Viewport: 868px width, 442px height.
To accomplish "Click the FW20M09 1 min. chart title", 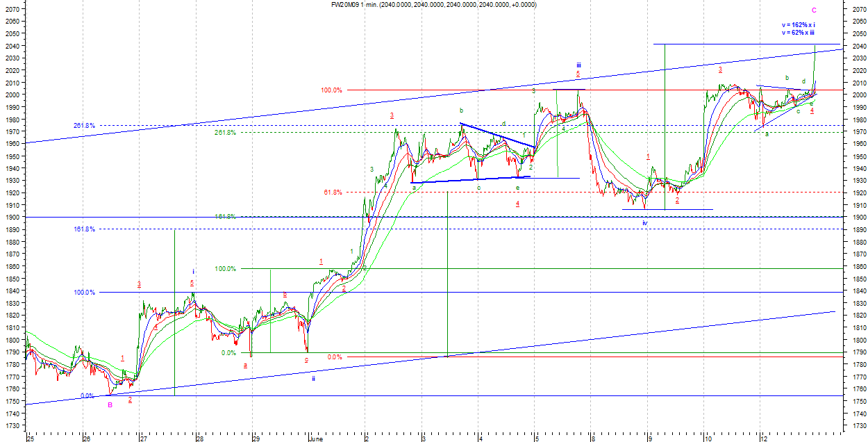I will 433,5.
